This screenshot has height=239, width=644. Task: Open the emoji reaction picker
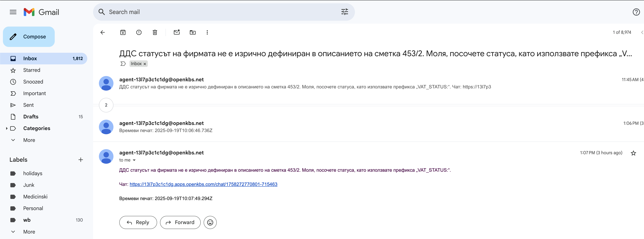click(210, 222)
